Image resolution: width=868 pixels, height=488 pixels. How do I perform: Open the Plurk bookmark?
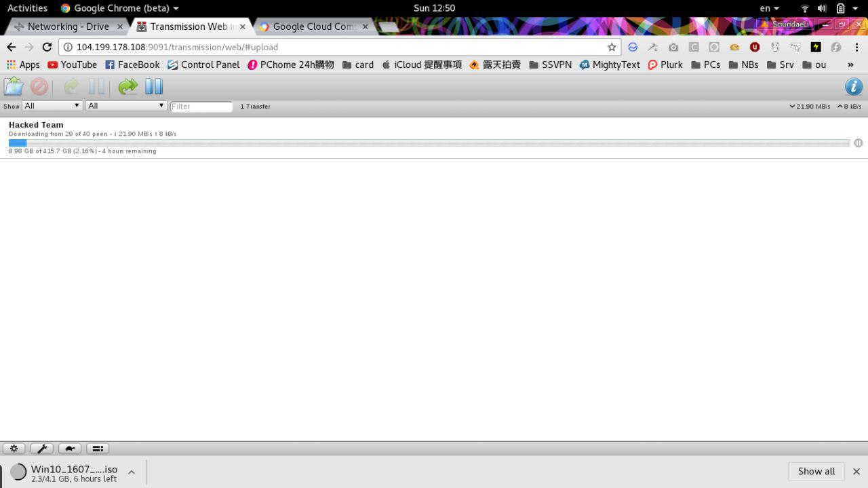tap(665, 64)
